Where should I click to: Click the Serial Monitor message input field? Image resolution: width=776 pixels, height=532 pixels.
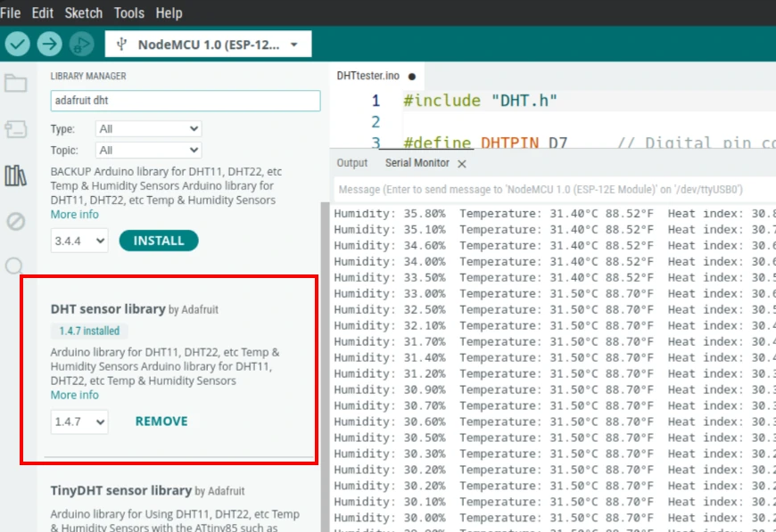pyautogui.click(x=554, y=190)
